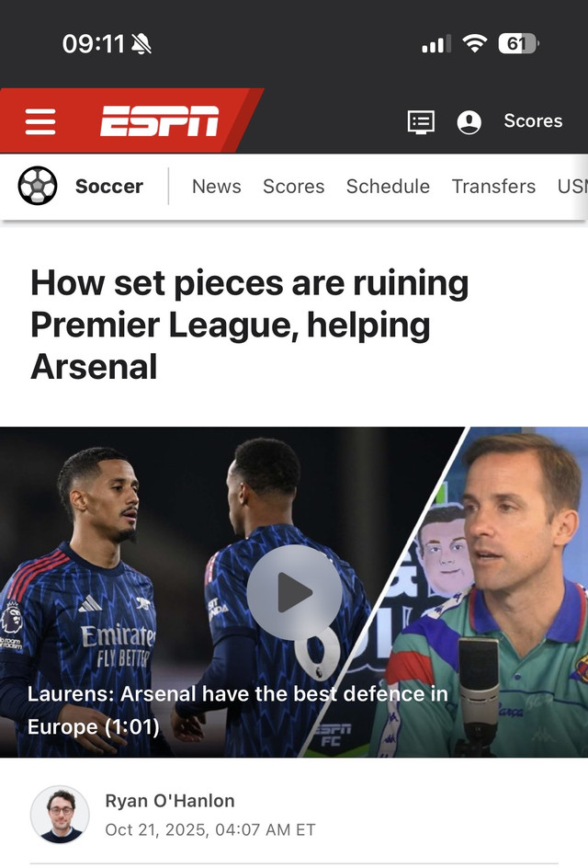Tap Ryan O'Hanlon's author avatar
This screenshot has width=588, height=868.
pos(60,815)
